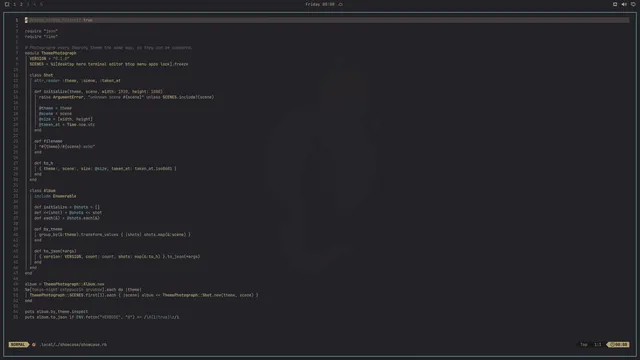This screenshot has height=360, width=640.
Task: Click the launcher icon in the top bar
Action: (x=7, y=4)
